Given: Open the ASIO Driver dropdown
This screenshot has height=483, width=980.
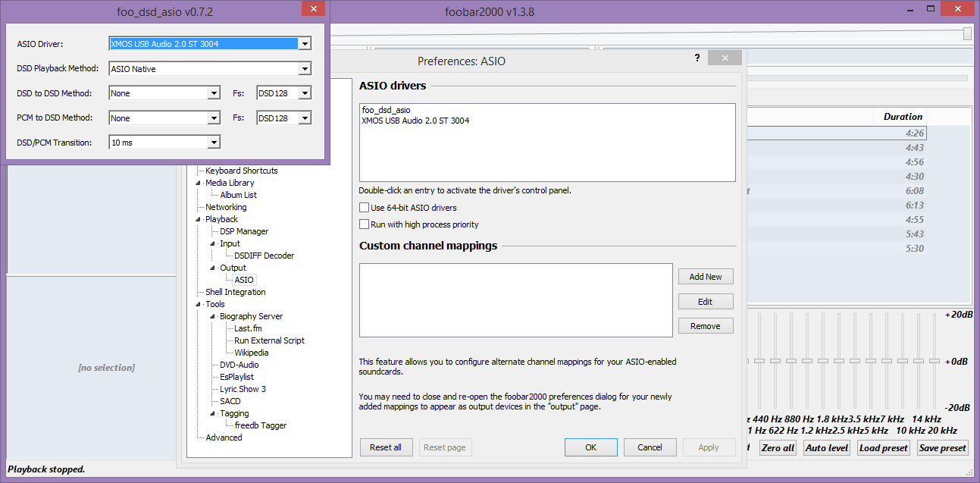Looking at the screenshot, I should (305, 44).
